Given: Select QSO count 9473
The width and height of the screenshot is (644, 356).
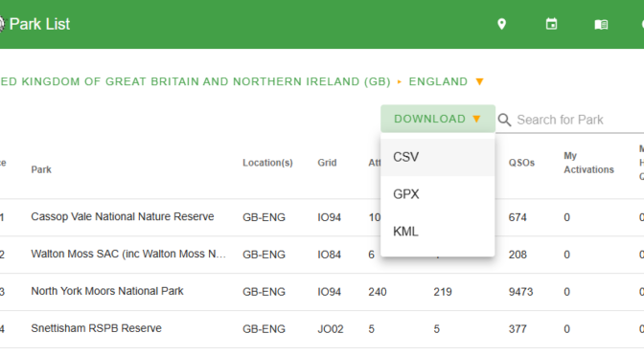Looking at the screenshot, I should [520, 292].
